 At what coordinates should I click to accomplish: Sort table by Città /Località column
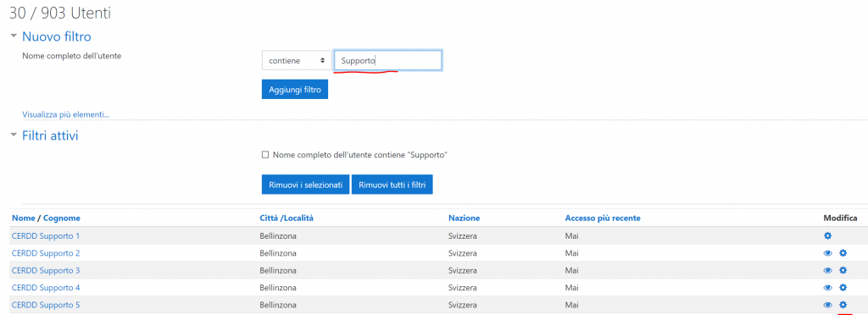[287, 218]
